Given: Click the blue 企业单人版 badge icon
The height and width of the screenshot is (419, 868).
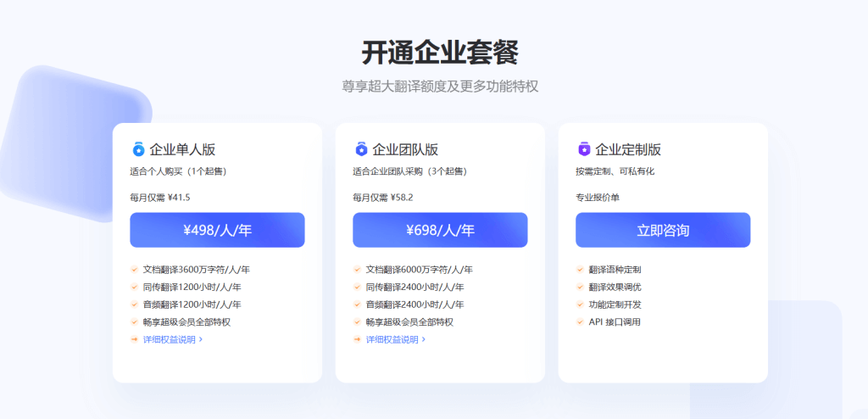Looking at the screenshot, I should click(138, 149).
